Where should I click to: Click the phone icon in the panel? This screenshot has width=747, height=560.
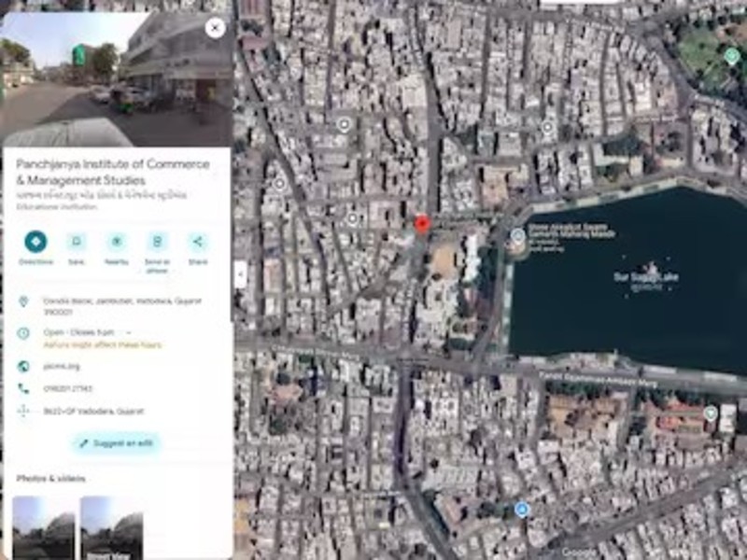23,388
